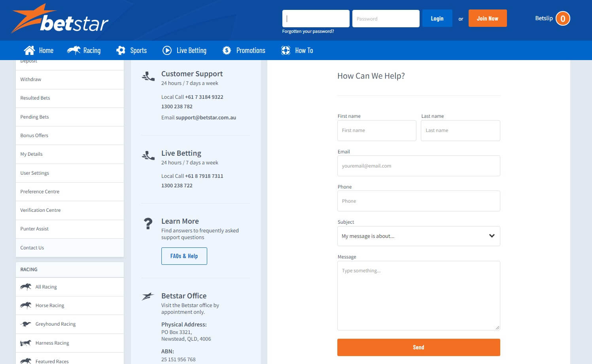Open the Sports menu item
The width and height of the screenshot is (592, 364).
(x=131, y=50)
